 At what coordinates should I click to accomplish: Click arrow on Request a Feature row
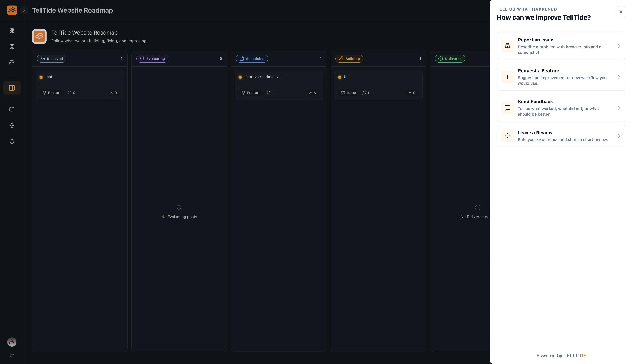tap(618, 77)
